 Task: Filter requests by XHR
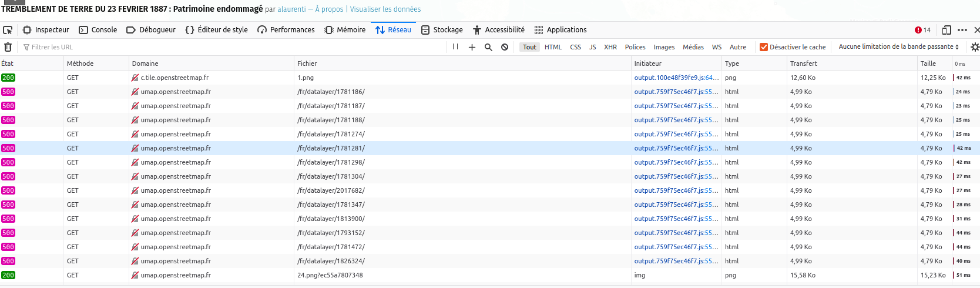tap(610, 47)
